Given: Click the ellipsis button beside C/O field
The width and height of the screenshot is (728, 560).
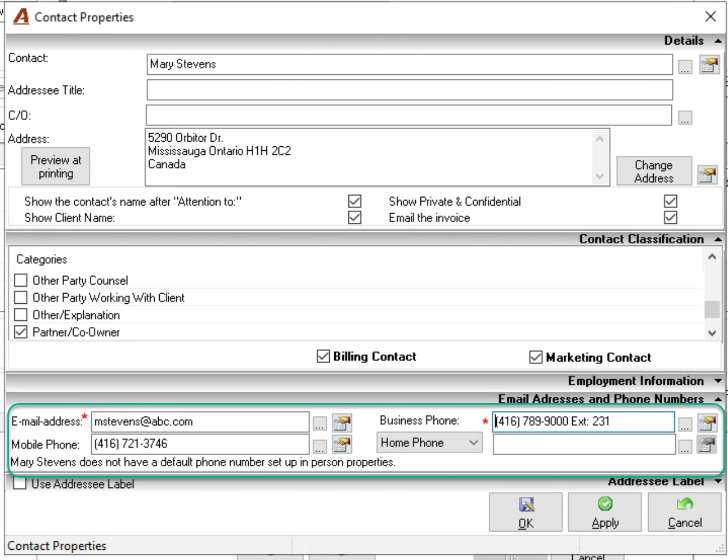Looking at the screenshot, I should pyautogui.click(x=685, y=118).
